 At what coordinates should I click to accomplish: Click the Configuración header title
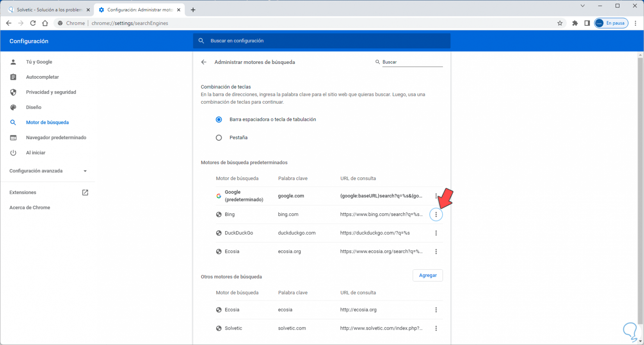[x=29, y=41]
